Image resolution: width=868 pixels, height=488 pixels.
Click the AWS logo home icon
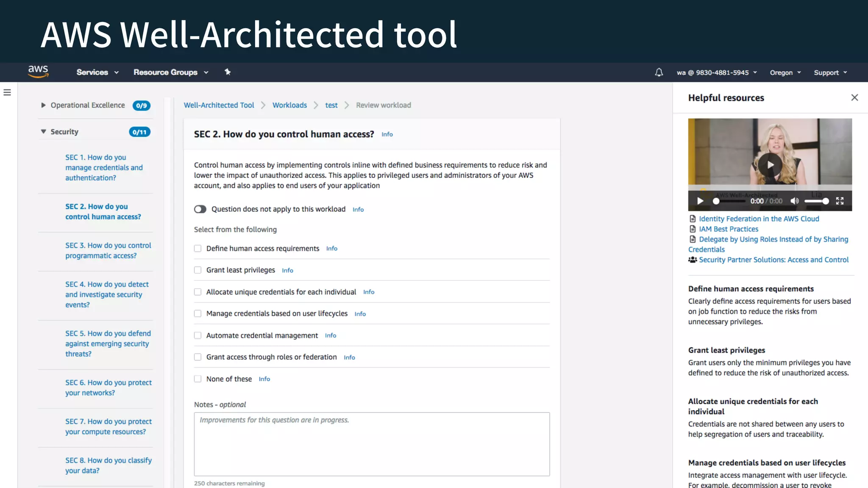pos(38,72)
